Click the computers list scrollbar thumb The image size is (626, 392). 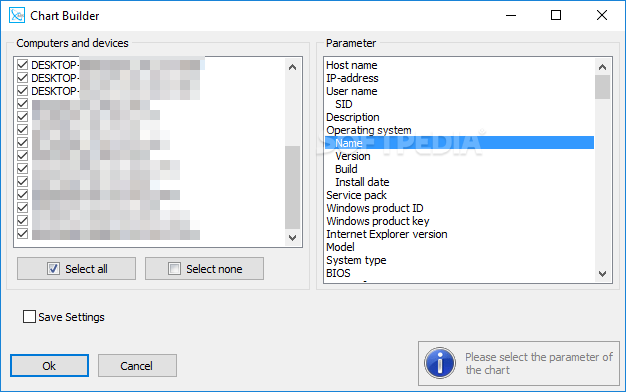(x=292, y=187)
